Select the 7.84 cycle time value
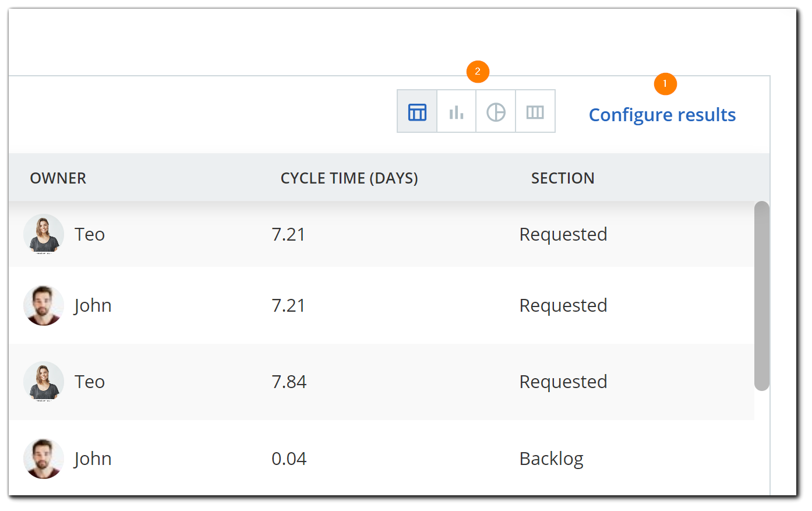 (289, 382)
